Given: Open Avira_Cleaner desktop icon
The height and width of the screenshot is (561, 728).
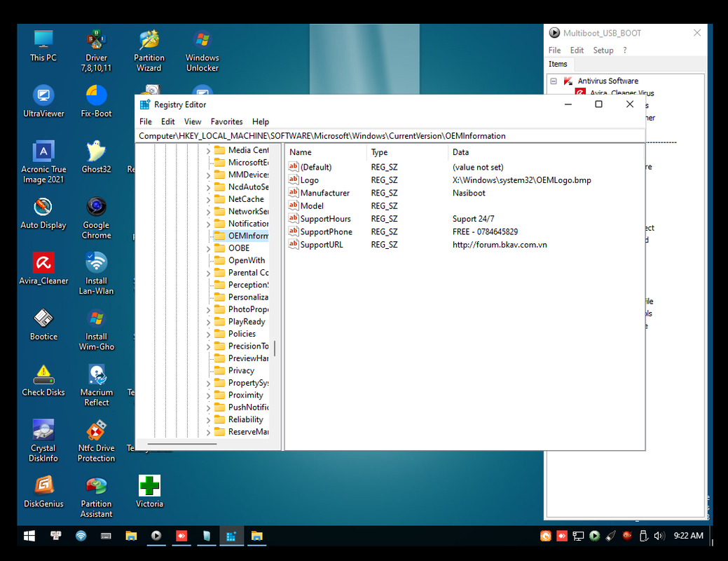Looking at the screenshot, I should click(x=43, y=269).
